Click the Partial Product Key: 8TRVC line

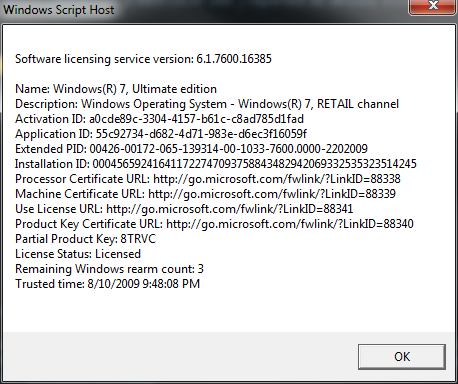[86, 239]
